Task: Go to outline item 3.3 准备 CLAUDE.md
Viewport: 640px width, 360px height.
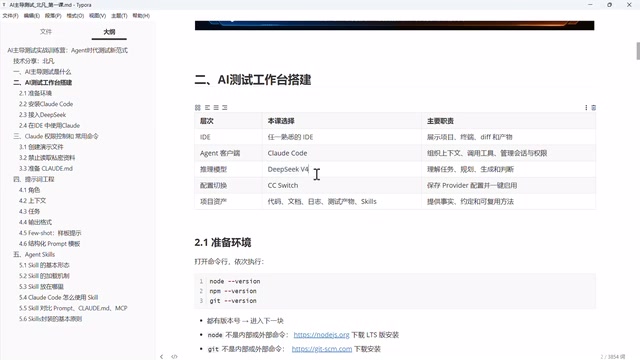Action: point(46,169)
